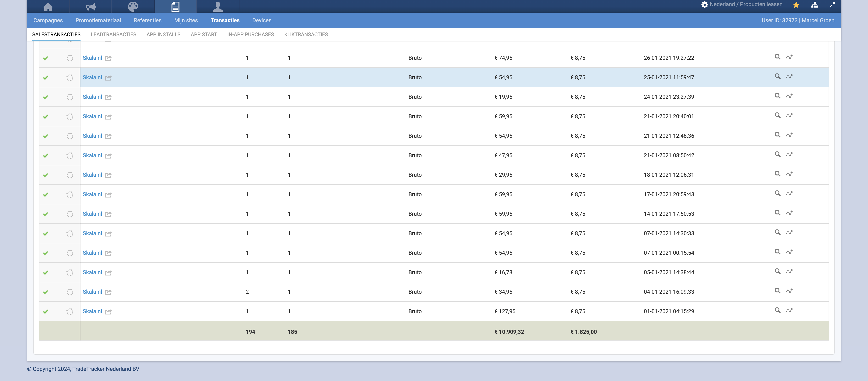
Task: Click total order value € 10.909,32
Action: pyautogui.click(x=509, y=331)
